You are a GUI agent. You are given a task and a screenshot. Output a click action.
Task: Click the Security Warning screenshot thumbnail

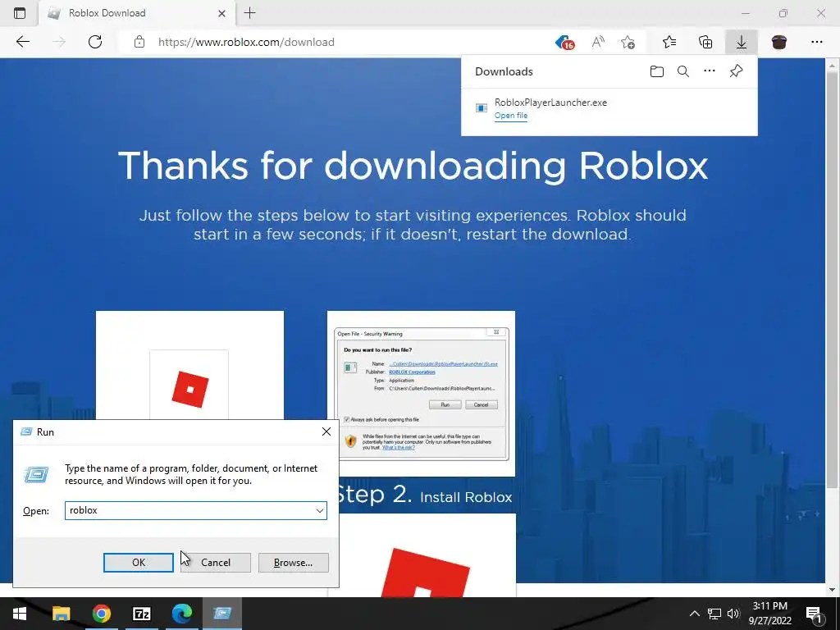point(421,393)
